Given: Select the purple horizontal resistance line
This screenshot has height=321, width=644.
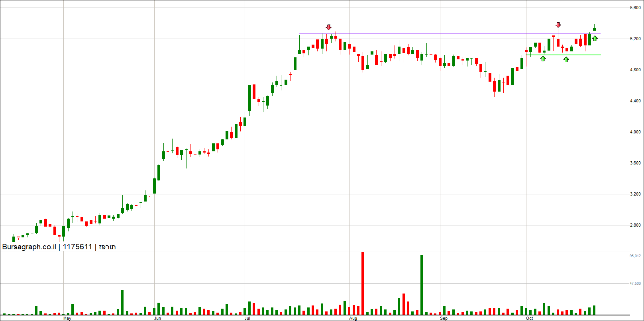Looking at the screenshot, I should pos(450,34).
